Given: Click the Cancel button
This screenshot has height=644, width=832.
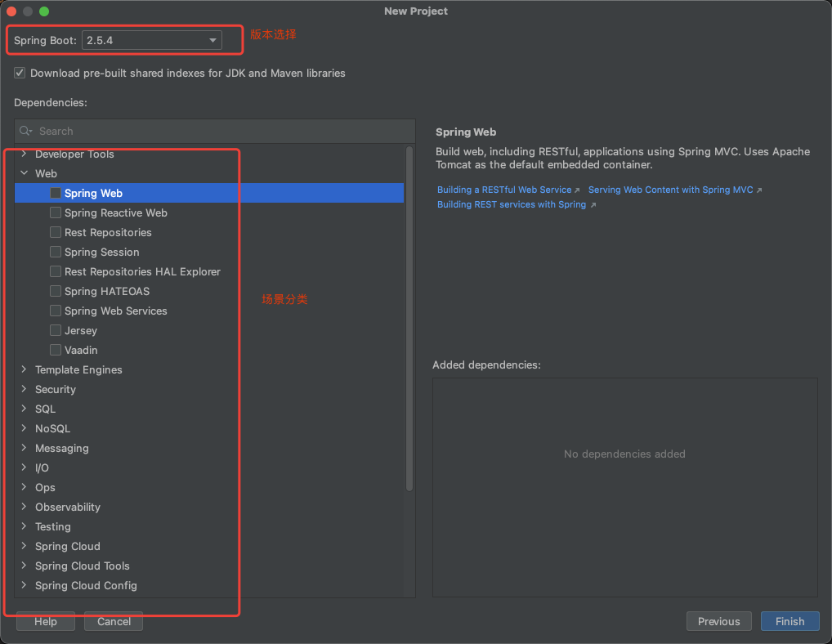Looking at the screenshot, I should point(114,621).
